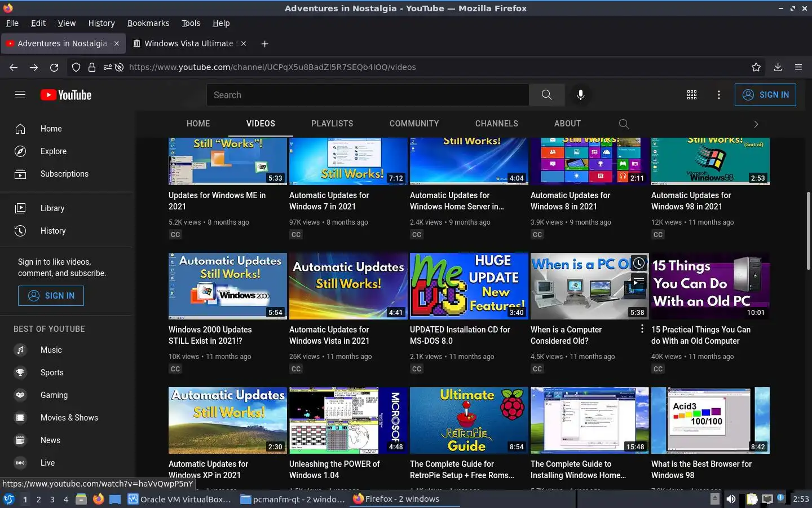Switch to workspace 2 in taskbar pager
812x508 pixels.
point(38,499)
